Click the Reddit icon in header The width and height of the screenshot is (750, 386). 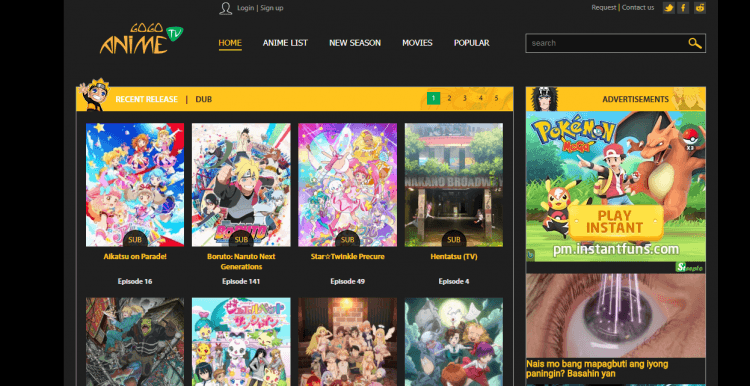click(700, 8)
